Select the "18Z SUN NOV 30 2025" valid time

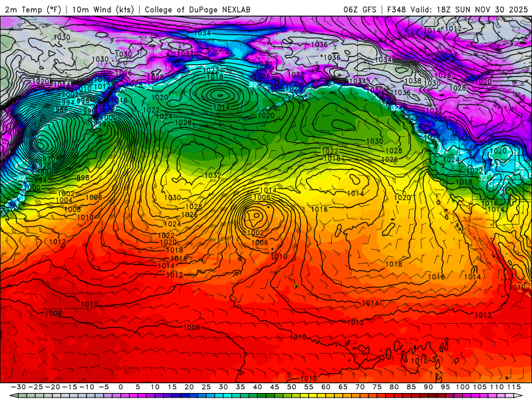482,9
